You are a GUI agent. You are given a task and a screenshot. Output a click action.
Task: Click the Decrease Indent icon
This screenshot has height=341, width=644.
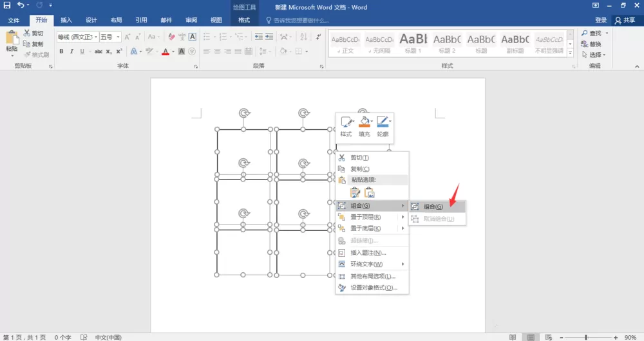tap(259, 37)
